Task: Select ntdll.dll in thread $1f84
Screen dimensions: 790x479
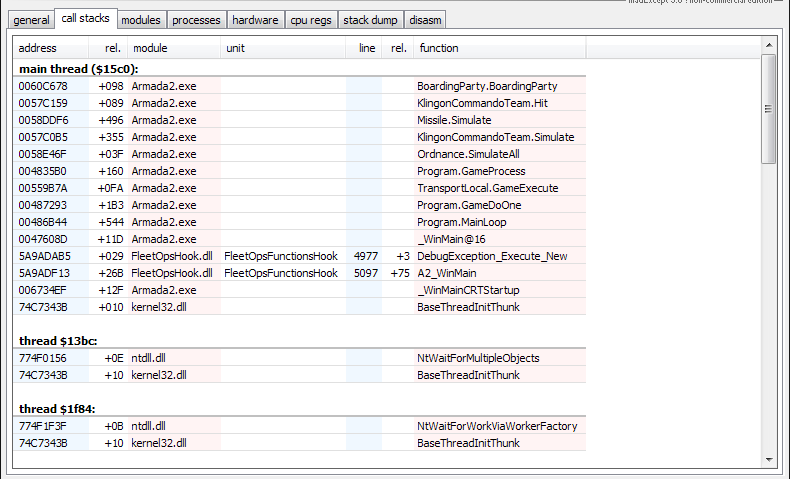Action: click(148, 427)
